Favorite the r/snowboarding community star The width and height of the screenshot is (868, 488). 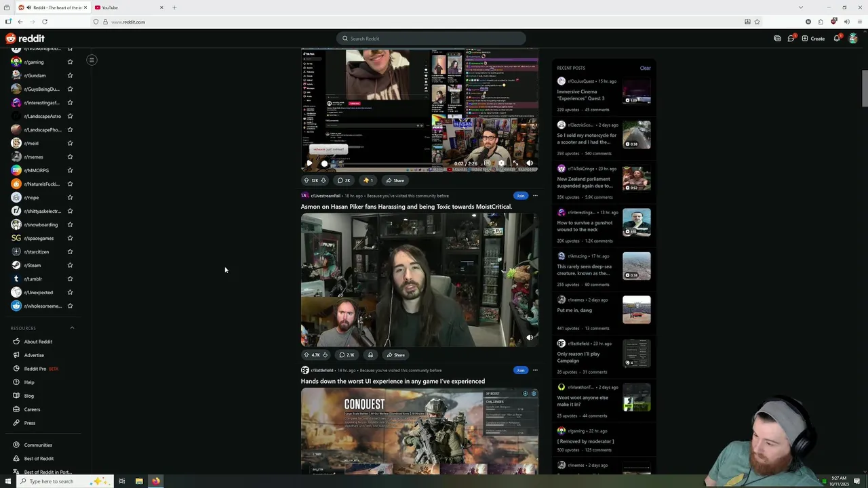tap(70, 224)
